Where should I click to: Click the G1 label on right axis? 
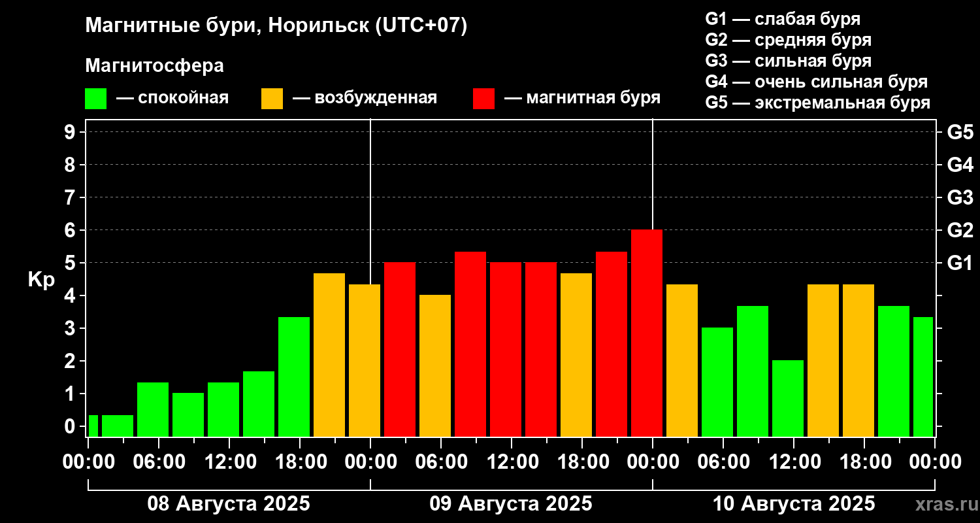tap(960, 263)
